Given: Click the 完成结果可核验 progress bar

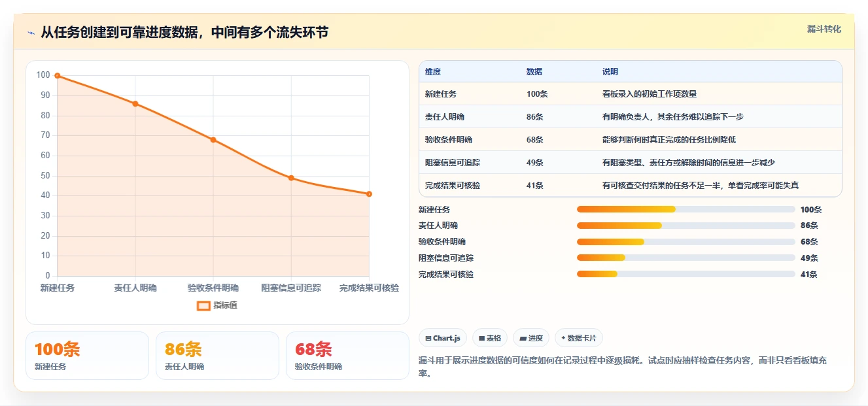Looking at the screenshot, I should point(686,275).
